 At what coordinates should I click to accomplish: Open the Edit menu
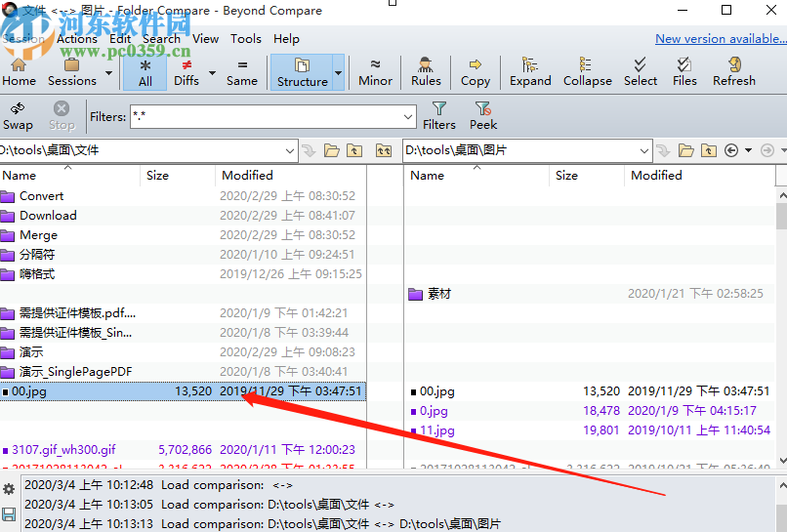click(120, 39)
